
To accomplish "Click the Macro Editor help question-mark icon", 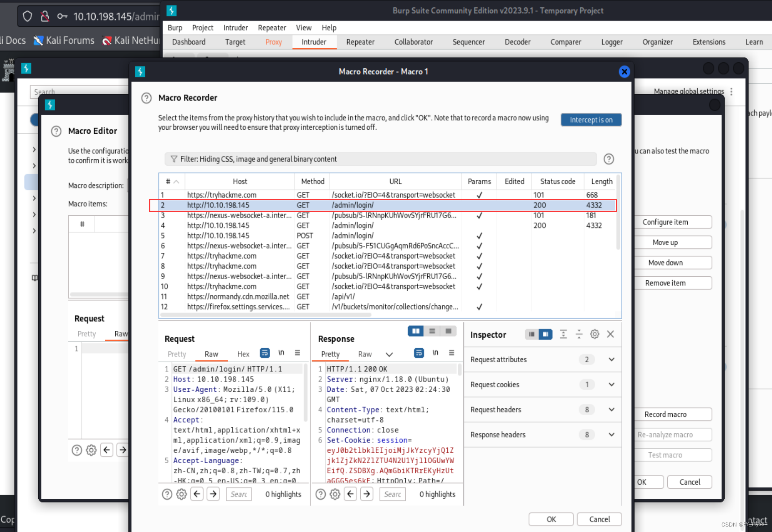I will click(x=56, y=132).
